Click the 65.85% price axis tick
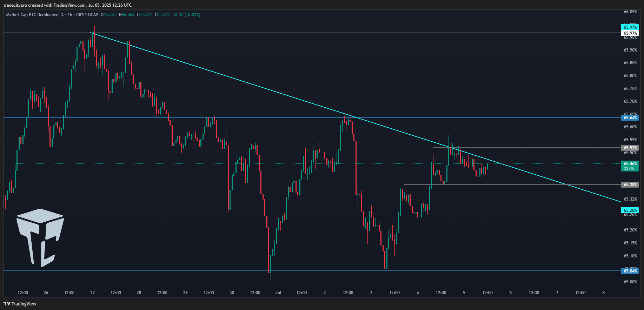The width and height of the screenshot is (644, 310). coord(630,63)
